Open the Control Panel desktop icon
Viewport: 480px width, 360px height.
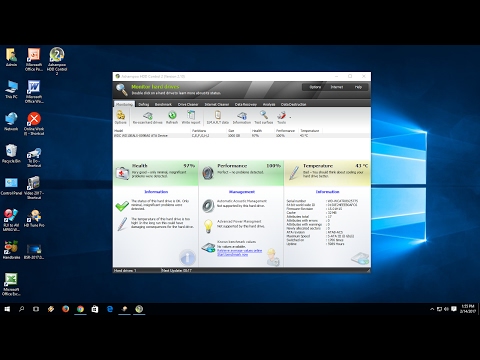[11, 186]
